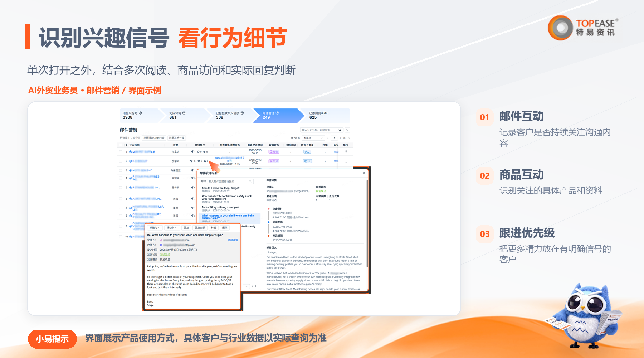
Task: Click row 1 paper-plane sent icon
Action: (x=192, y=152)
